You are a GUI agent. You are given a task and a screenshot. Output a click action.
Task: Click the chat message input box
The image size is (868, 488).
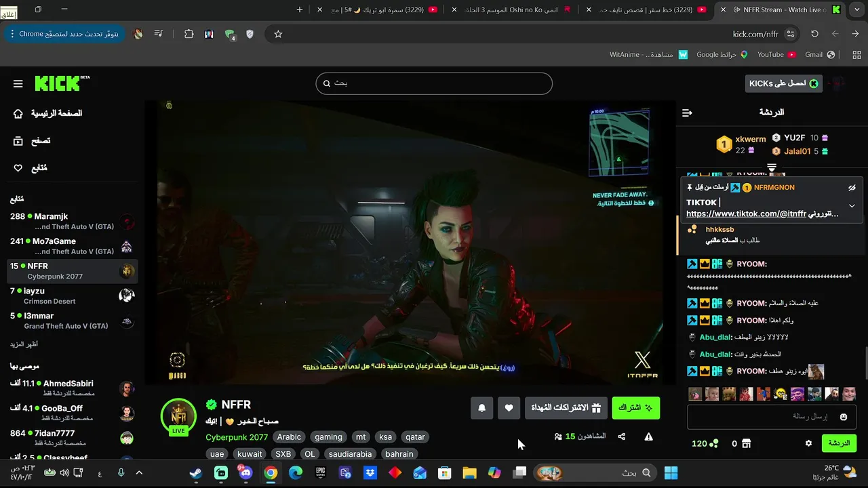[771, 417]
